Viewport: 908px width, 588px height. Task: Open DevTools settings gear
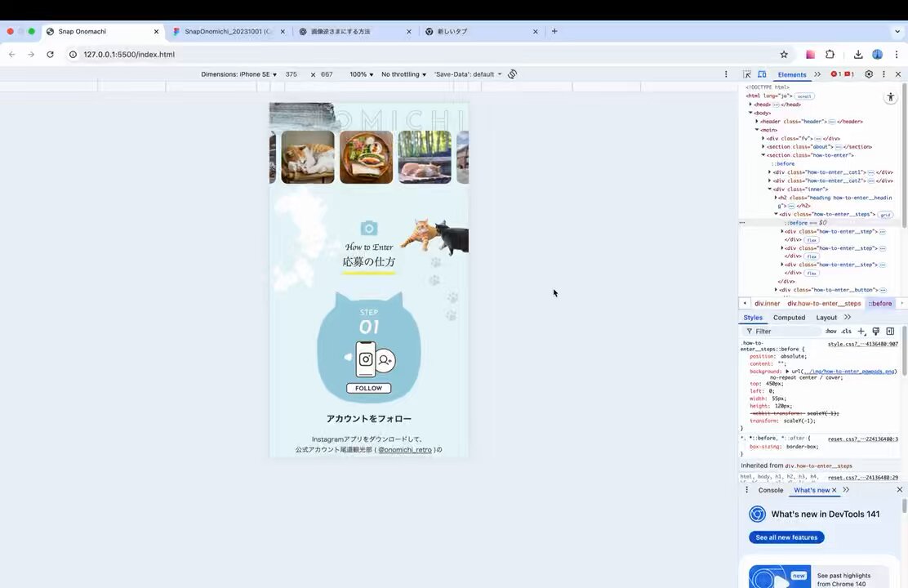pyautogui.click(x=869, y=74)
